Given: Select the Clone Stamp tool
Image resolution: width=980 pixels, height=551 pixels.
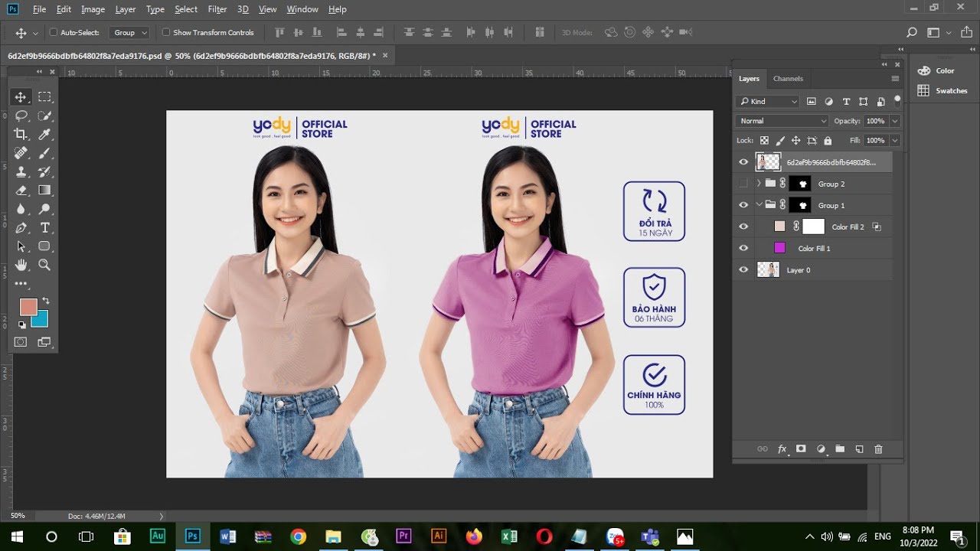Looking at the screenshot, I should [x=21, y=171].
